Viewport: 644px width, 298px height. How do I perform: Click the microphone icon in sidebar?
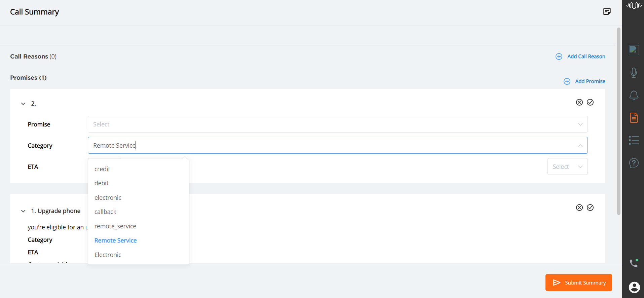tap(634, 73)
